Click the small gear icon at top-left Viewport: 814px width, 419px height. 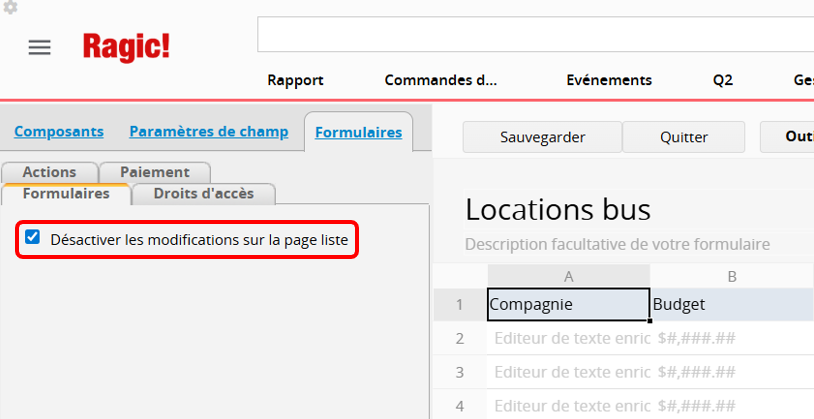click(x=10, y=7)
